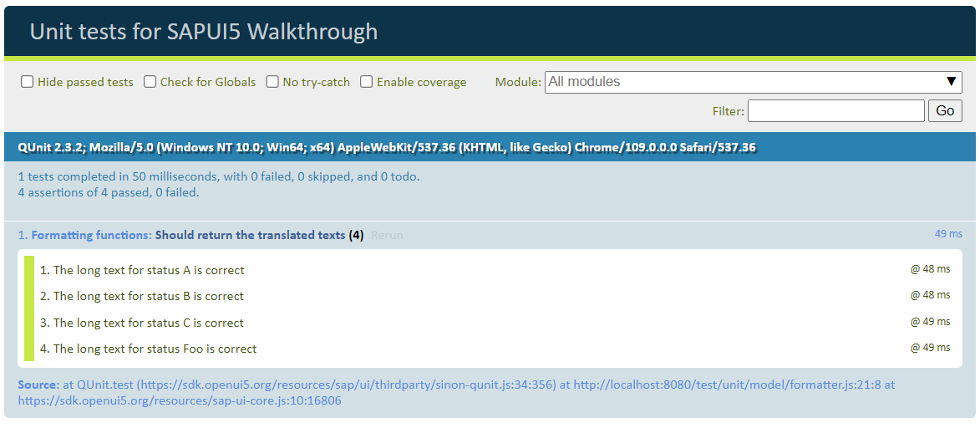This screenshot has height=428, width=980.
Task: Click the Source stack trace text
Action: tap(456, 392)
